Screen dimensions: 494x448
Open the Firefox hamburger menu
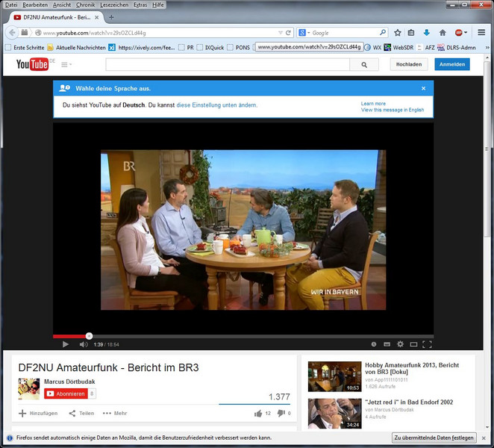tap(481, 32)
